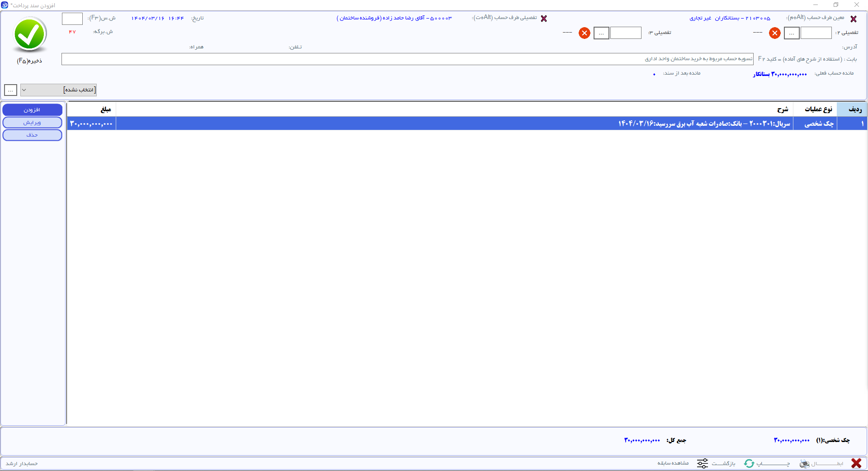The image size is (868, 471).
Task: Click the افزودن (Add) button
Action: click(32, 110)
